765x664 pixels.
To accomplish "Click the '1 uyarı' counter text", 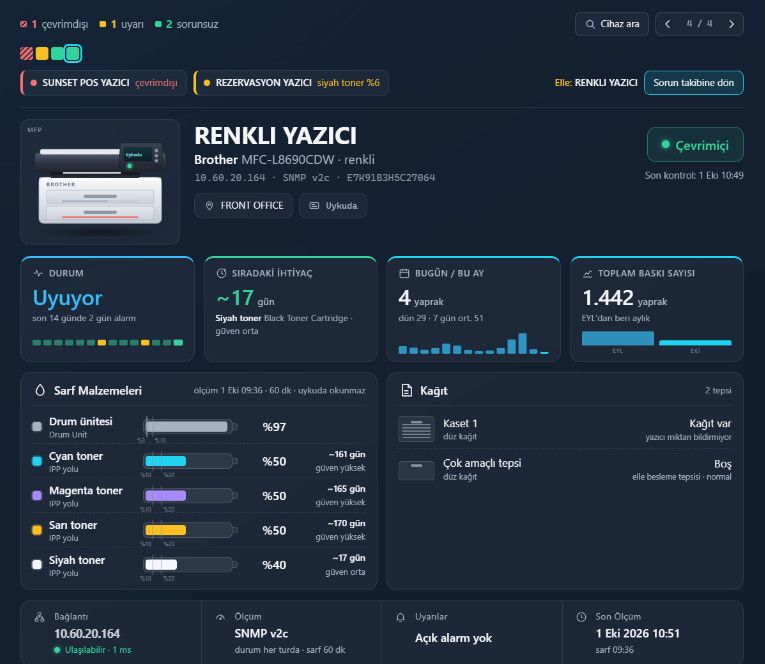I will (x=127, y=24).
